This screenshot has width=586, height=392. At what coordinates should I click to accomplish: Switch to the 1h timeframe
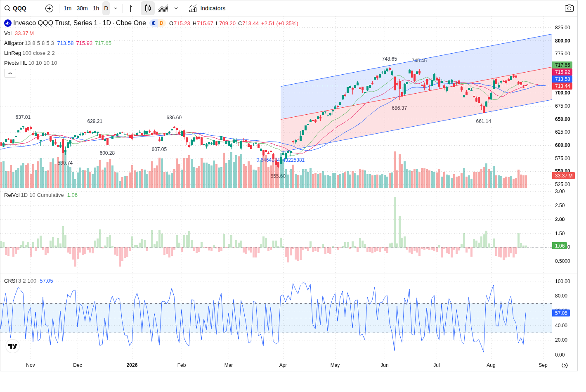click(x=96, y=8)
